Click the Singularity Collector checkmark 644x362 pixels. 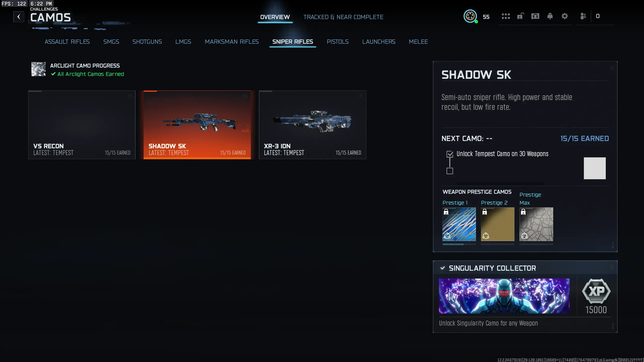click(443, 268)
